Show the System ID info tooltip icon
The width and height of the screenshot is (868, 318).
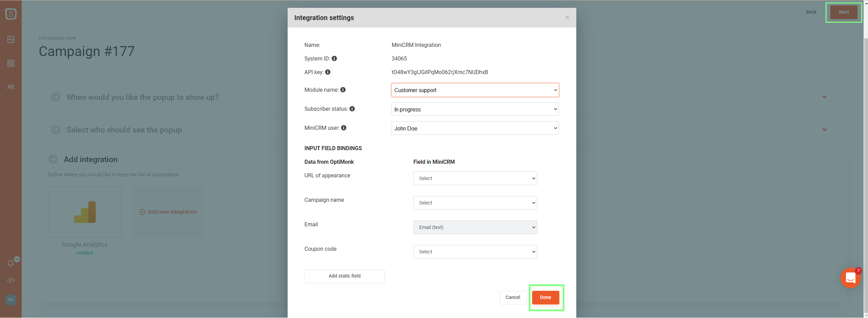(334, 58)
